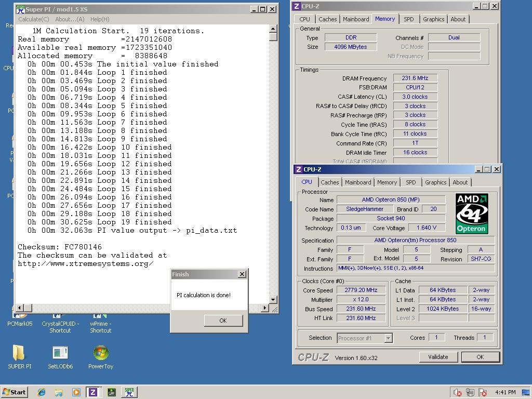Open the Help(H) menu in Super PI

100,19
